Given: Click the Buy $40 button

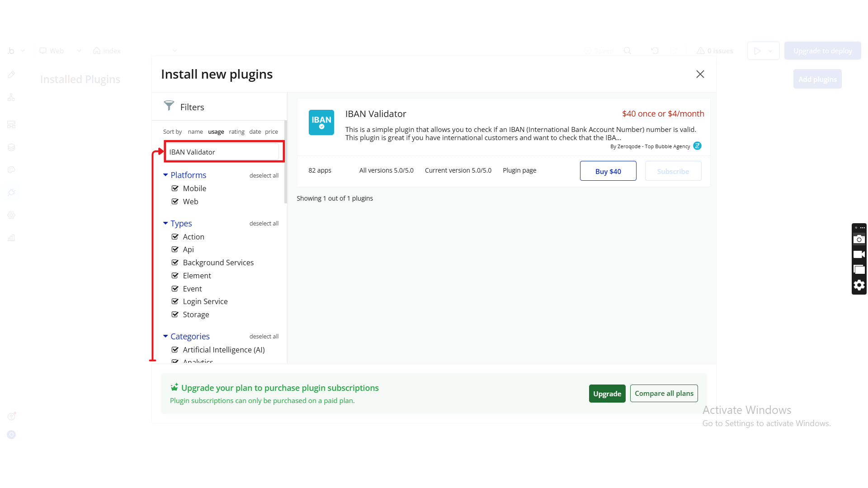Looking at the screenshot, I should coord(608,171).
